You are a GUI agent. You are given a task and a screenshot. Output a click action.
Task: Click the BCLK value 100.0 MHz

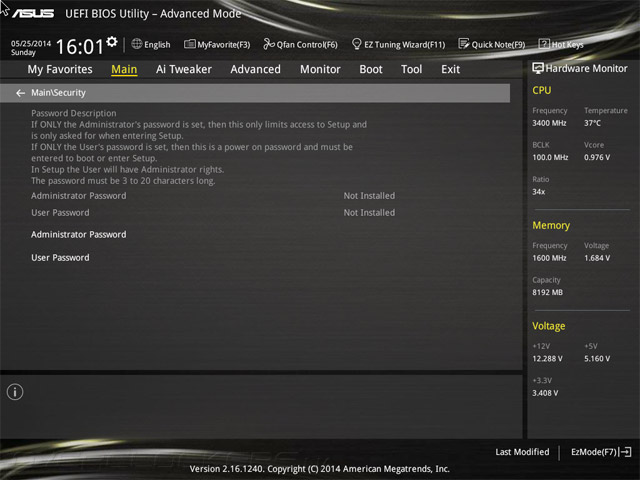click(x=550, y=157)
